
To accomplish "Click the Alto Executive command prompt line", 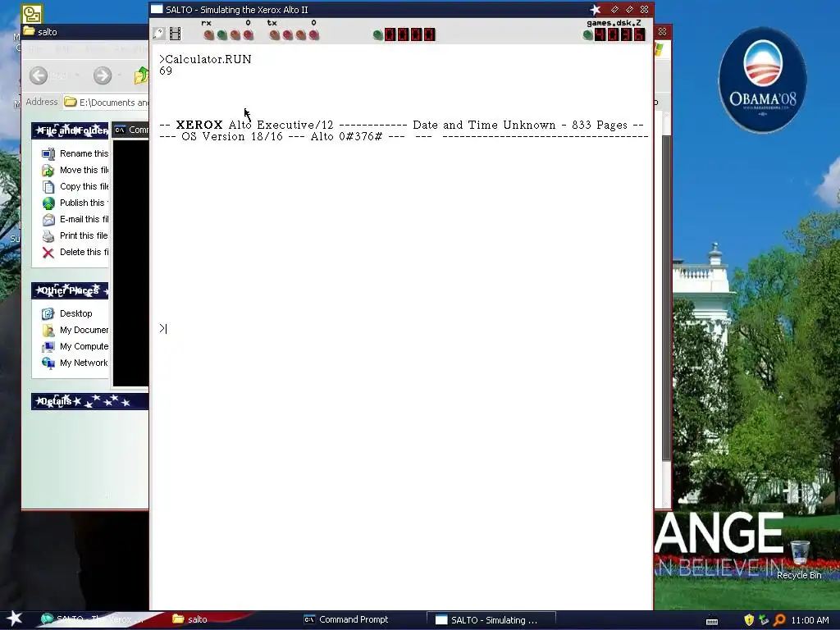I will (163, 328).
